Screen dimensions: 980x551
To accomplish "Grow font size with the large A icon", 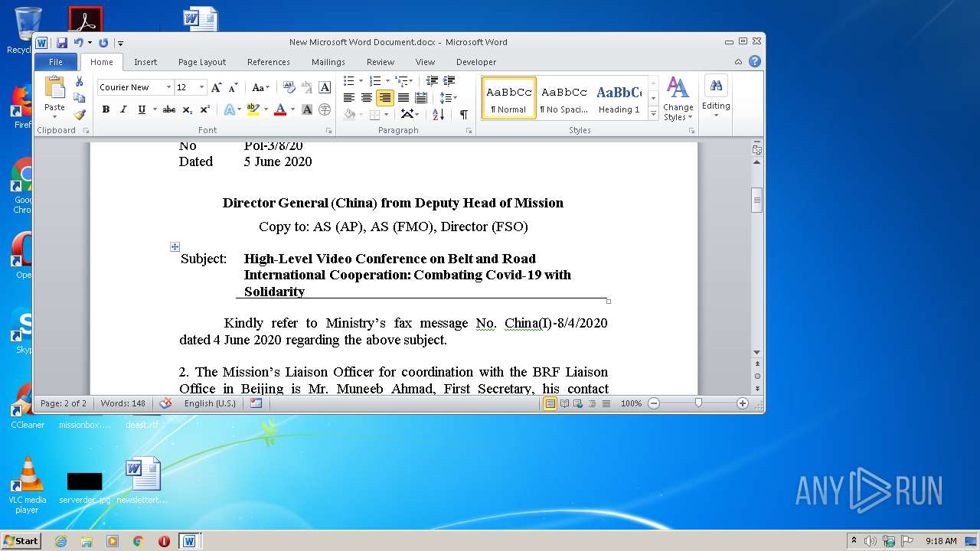I will 217,87.
